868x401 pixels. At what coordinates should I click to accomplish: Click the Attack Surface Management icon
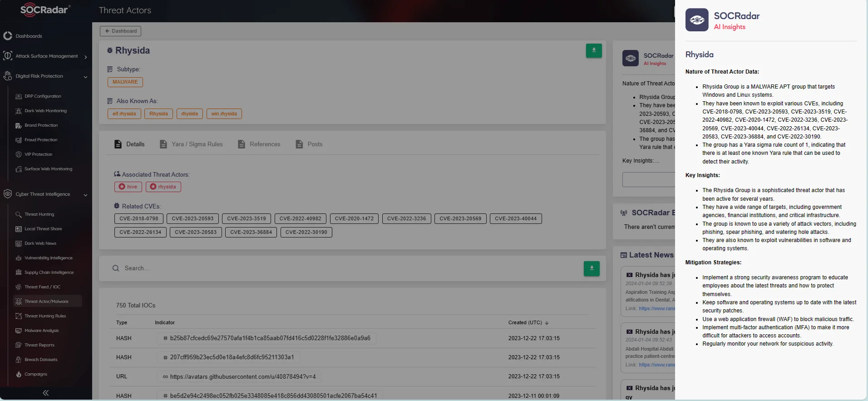(8, 56)
